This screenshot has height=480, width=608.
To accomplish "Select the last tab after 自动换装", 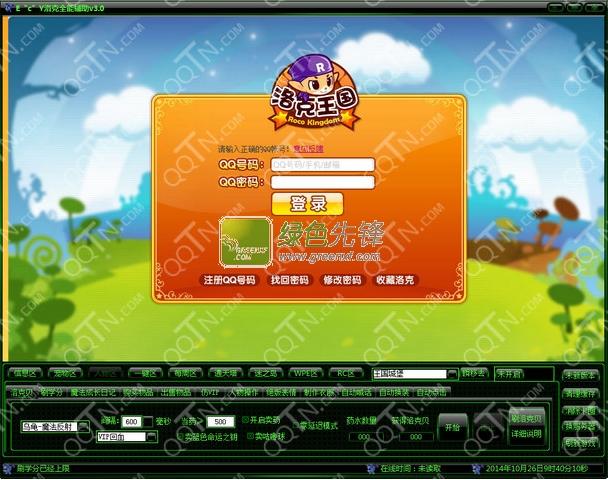I will point(432,392).
